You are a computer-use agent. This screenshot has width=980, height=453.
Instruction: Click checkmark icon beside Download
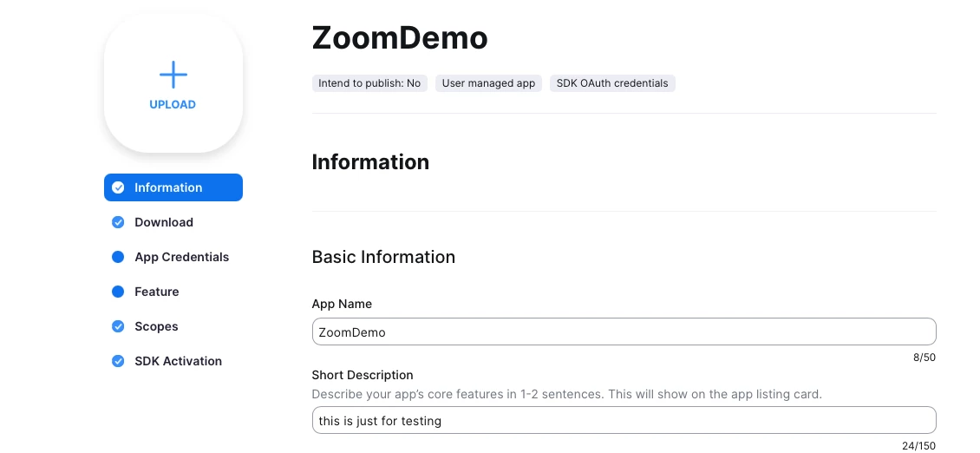point(118,222)
